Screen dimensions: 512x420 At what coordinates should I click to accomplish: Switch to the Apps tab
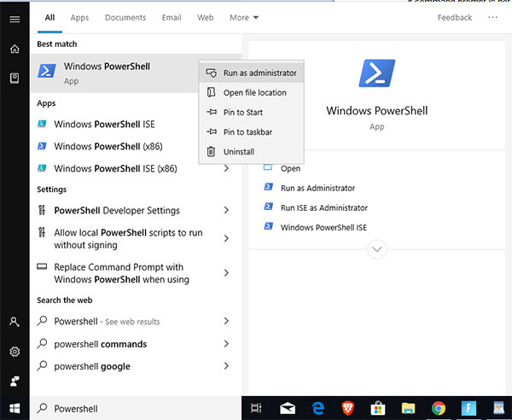point(79,18)
